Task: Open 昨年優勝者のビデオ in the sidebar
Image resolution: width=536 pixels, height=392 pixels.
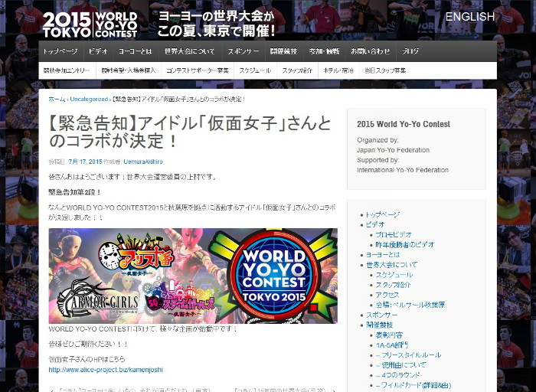Action: (x=405, y=245)
